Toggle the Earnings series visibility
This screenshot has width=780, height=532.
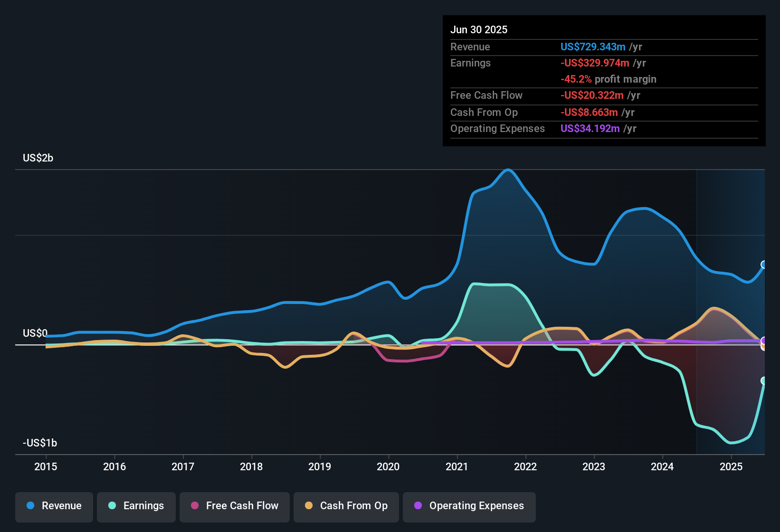[x=136, y=506]
